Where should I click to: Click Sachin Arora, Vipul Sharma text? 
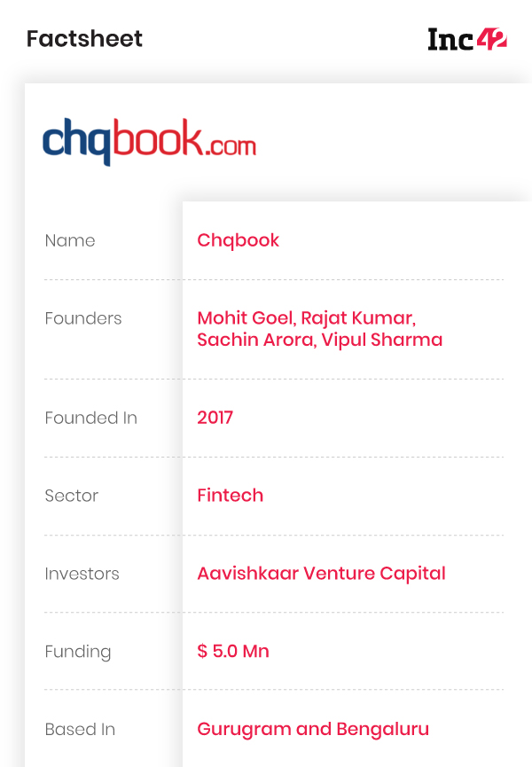(320, 340)
